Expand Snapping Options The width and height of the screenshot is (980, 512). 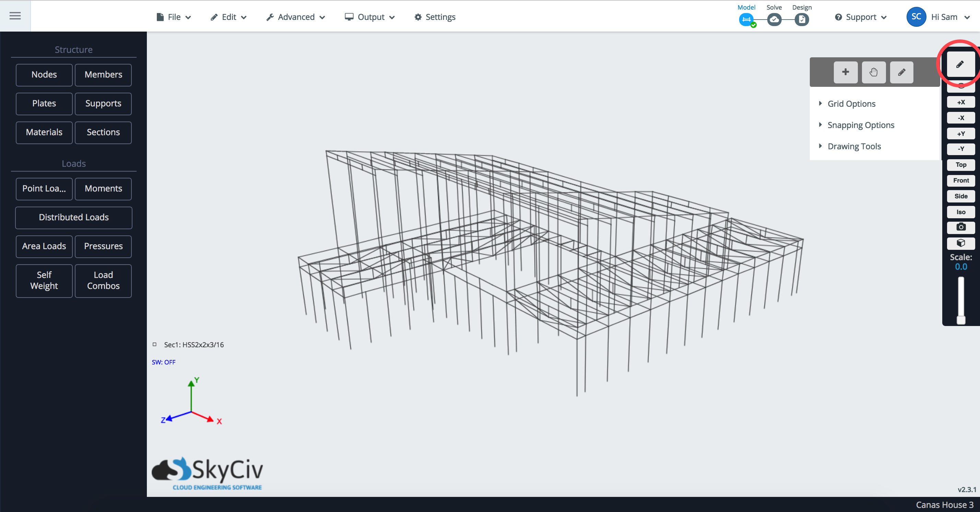point(861,125)
